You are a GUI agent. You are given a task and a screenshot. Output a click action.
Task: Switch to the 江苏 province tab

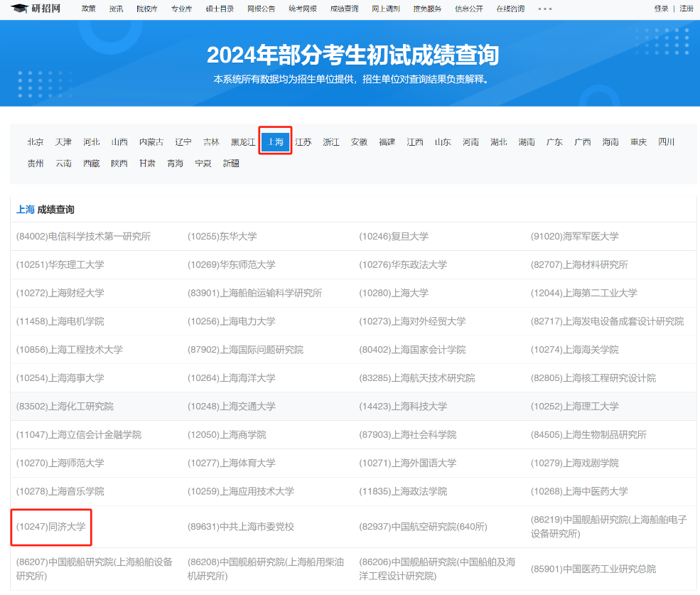[303, 141]
